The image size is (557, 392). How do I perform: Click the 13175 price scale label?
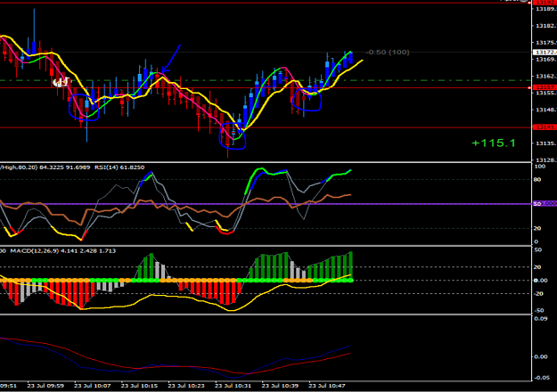click(x=546, y=43)
